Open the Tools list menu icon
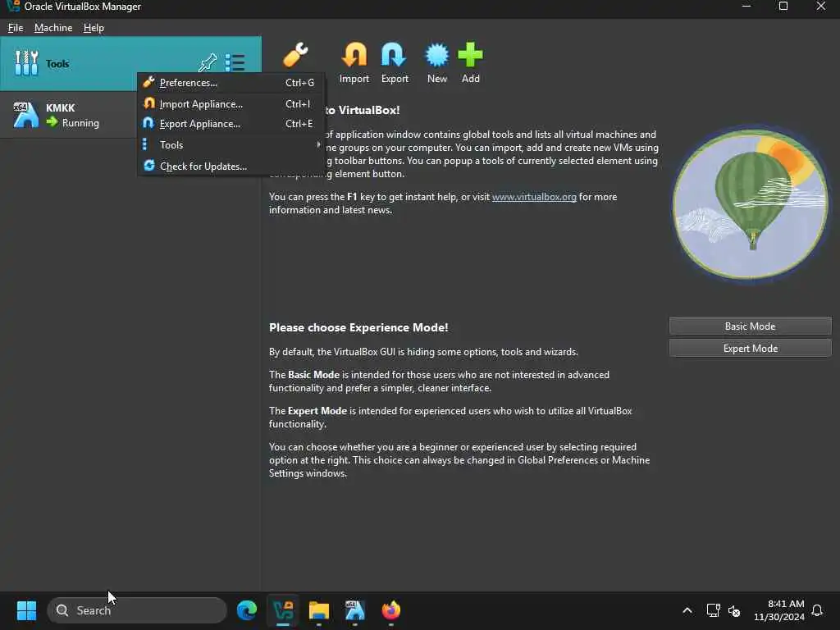Screen dimensions: 840x630 coord(235,62)
